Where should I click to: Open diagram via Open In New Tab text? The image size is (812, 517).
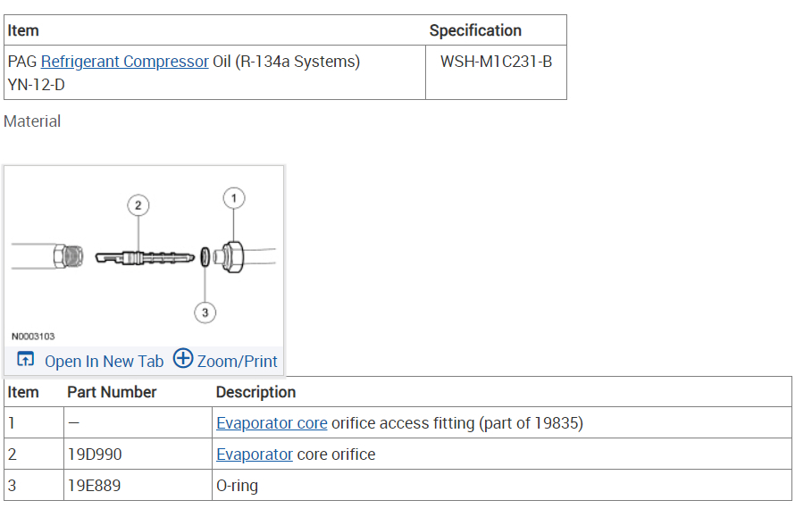tap(104, 362)
